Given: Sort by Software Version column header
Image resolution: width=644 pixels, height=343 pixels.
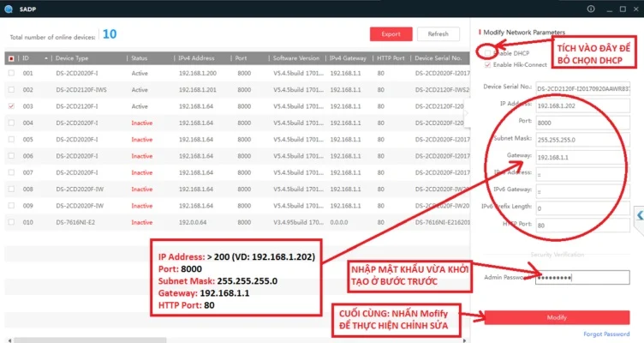Looking at the screenshot, I should click(x=297, y=58).
